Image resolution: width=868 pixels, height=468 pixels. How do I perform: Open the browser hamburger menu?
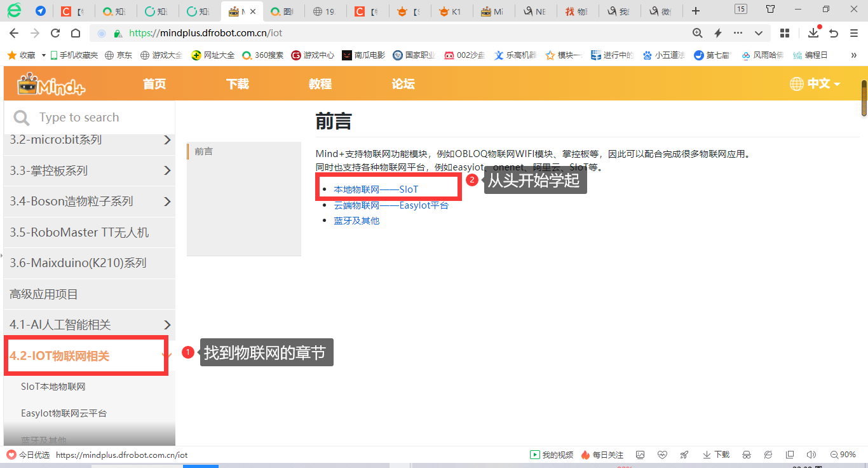(x=854, y=33)
